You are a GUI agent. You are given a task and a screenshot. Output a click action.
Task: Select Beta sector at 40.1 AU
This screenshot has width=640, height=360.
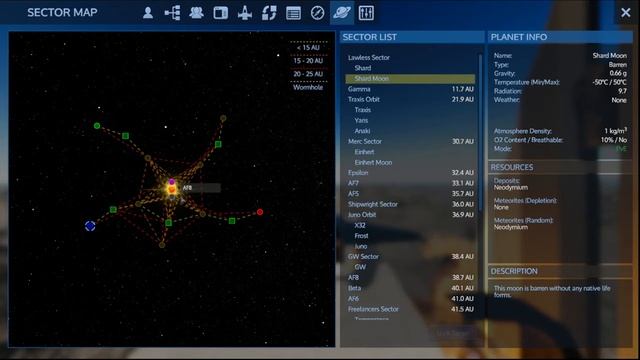pos(410,288)
